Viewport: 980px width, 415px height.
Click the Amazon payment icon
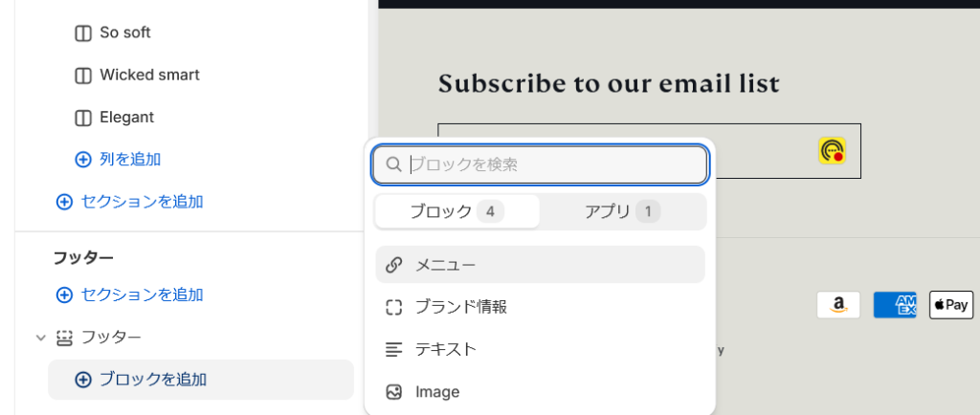coord(838,305)
